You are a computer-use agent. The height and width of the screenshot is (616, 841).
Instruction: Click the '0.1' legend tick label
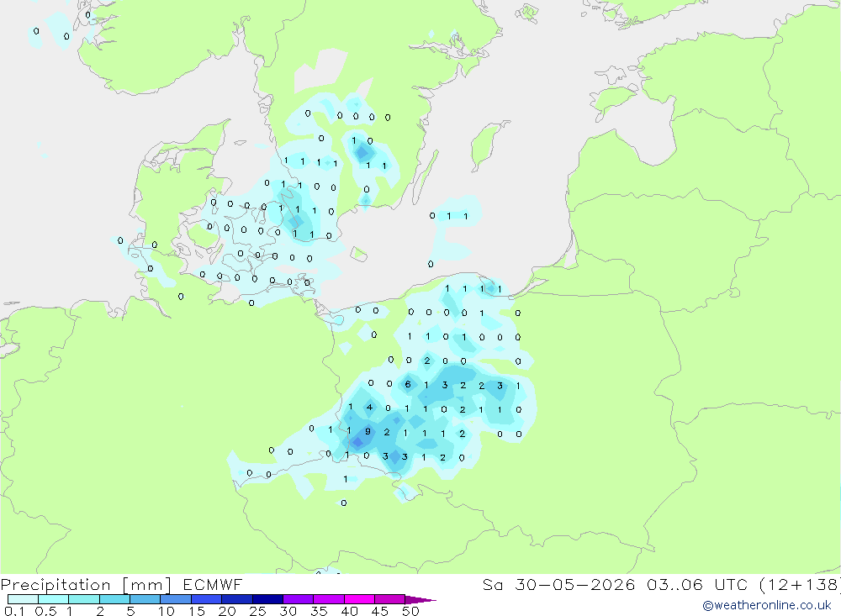click(14, 611)
